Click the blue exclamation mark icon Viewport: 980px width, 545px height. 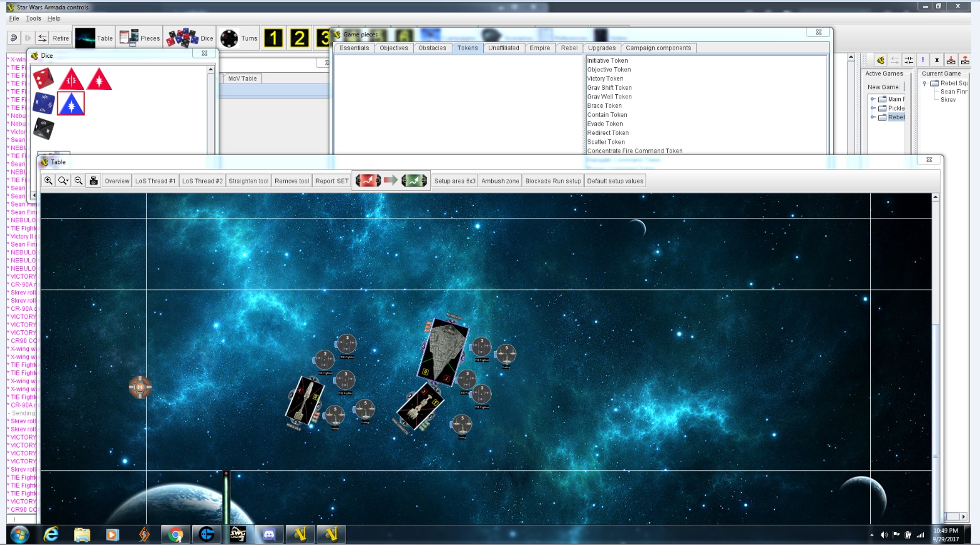point(922,60)
